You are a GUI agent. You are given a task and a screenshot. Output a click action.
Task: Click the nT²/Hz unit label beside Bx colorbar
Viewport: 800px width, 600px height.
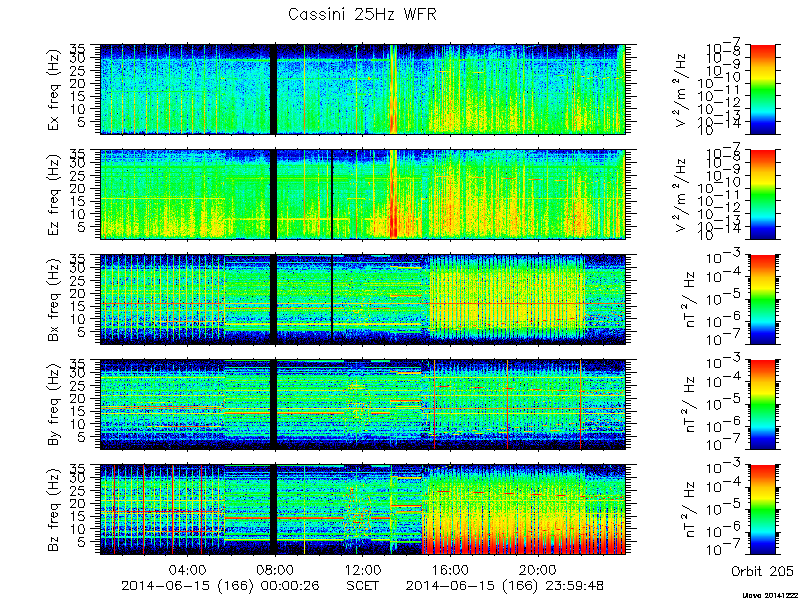(x=689, y=300)
